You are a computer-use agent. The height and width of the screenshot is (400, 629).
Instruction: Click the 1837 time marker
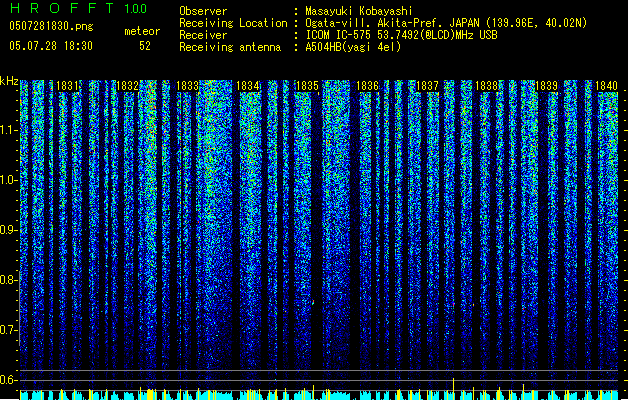pos(427,86)
